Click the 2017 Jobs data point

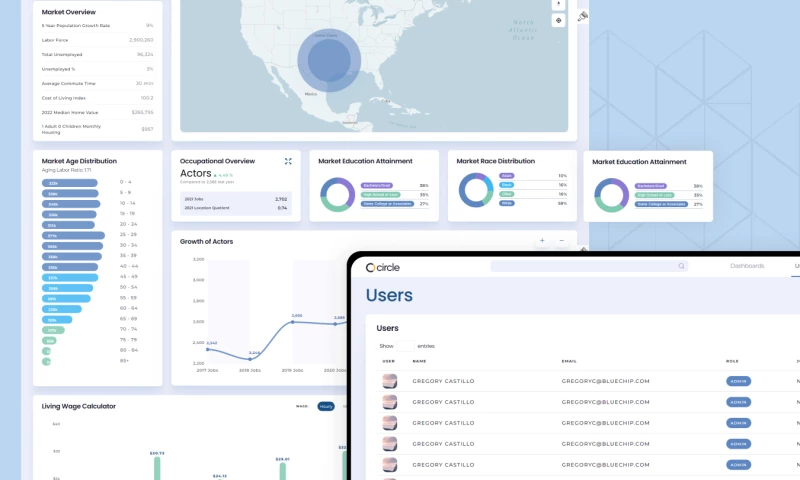point(207,349)
